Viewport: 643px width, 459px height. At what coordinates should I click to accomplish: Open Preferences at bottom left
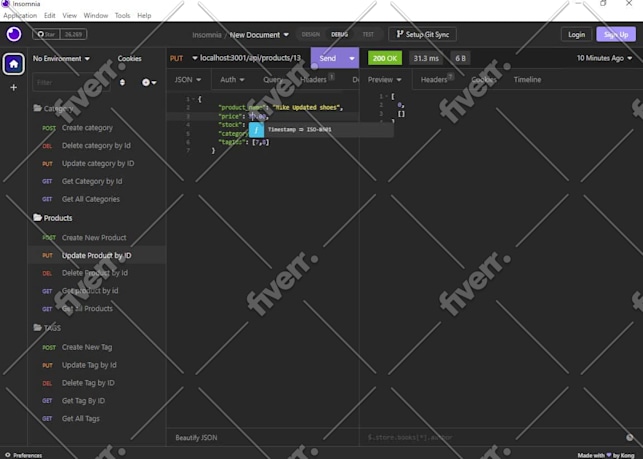pos(23,455)
